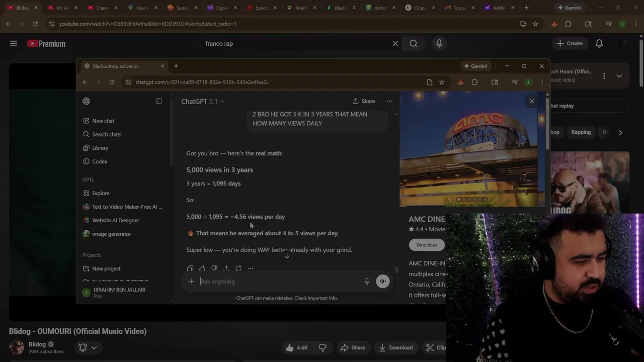644x362 pixels.
Task: Open the conversation three-dot options menu
Action: 389,101
